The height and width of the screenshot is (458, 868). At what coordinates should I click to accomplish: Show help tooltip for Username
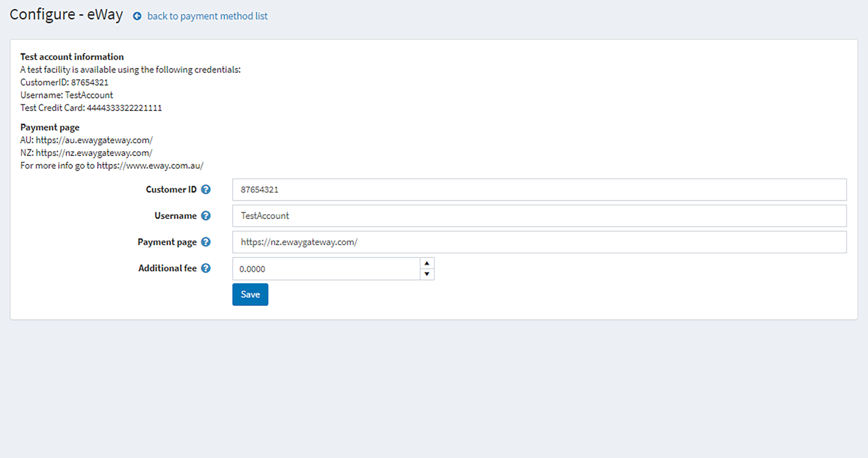pos(206,216)
